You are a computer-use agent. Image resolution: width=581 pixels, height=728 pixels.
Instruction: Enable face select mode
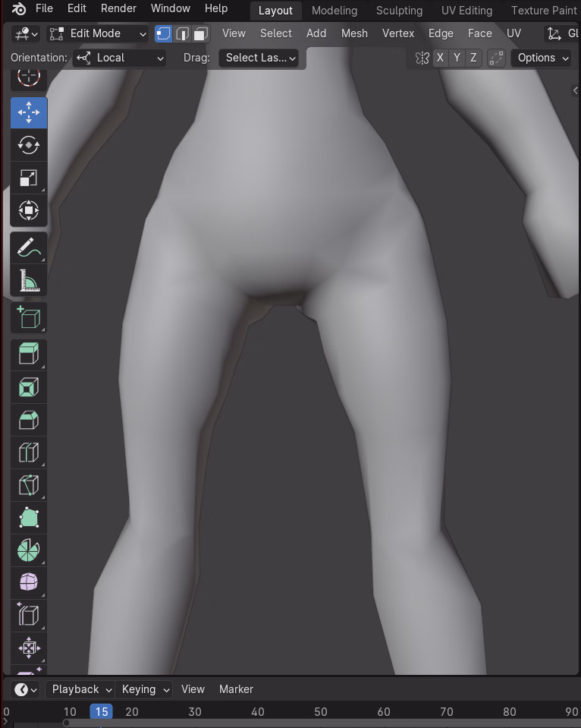tap(200, 33)
